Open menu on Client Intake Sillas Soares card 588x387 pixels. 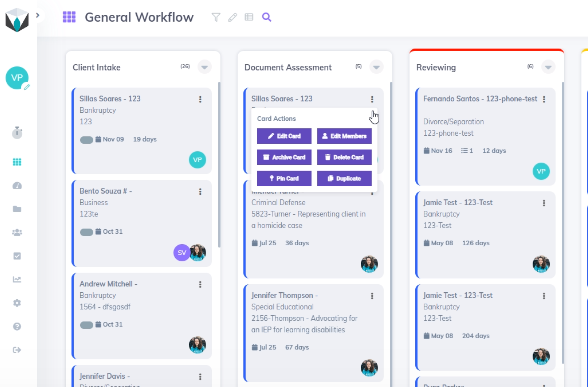(200, 99)
